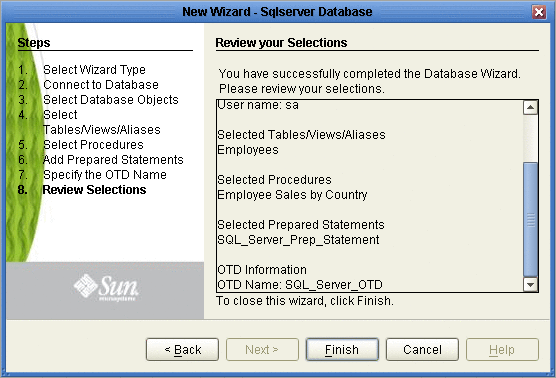Close the New Wizard dialog
Image resolution: width=556 pixels, height=378 pixels.
[539, 12]
